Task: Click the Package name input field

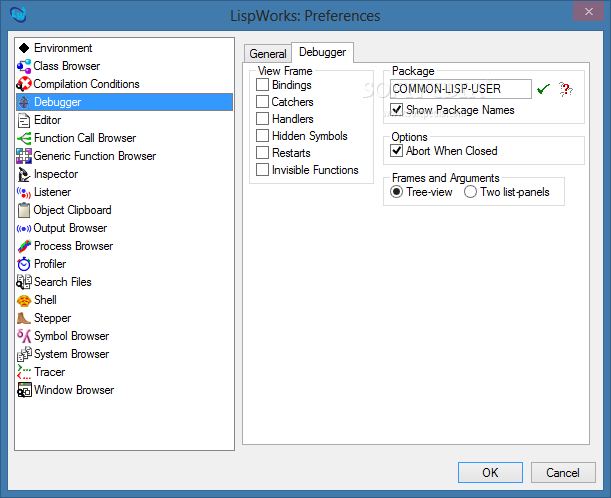Action: (461, 89)
